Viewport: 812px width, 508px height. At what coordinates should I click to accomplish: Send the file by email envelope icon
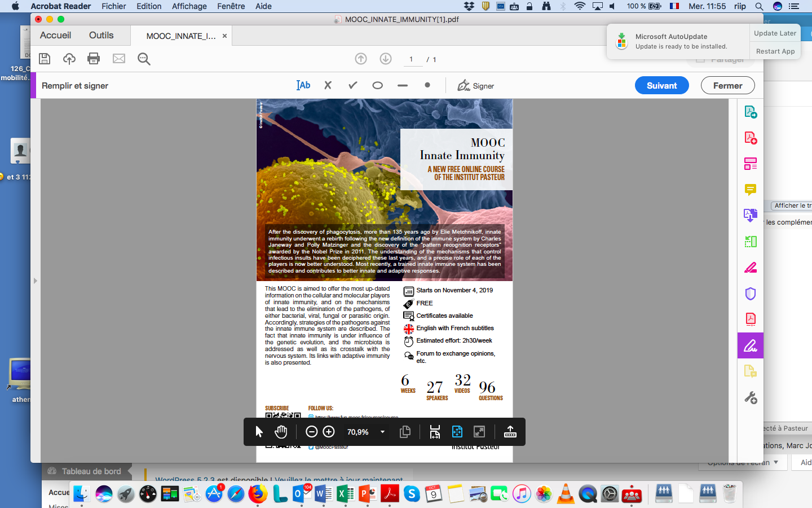tap(119, 59)
